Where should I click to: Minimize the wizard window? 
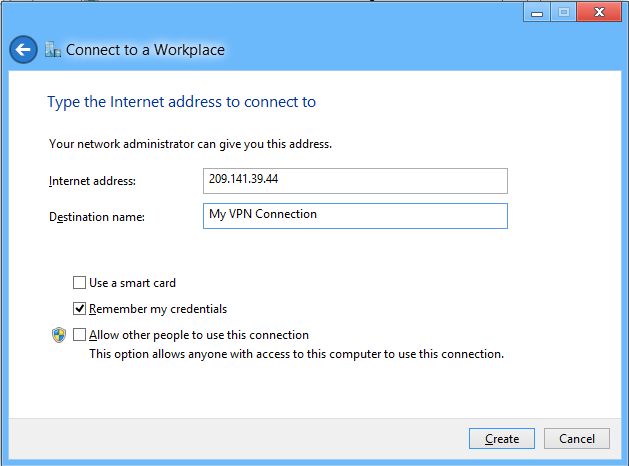(x=537, y=13)
